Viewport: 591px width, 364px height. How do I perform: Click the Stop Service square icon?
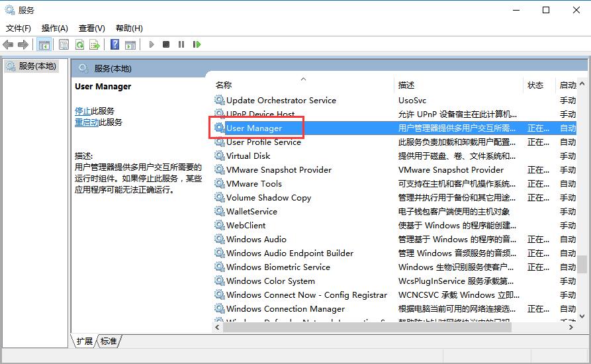(x=166, y=44)
